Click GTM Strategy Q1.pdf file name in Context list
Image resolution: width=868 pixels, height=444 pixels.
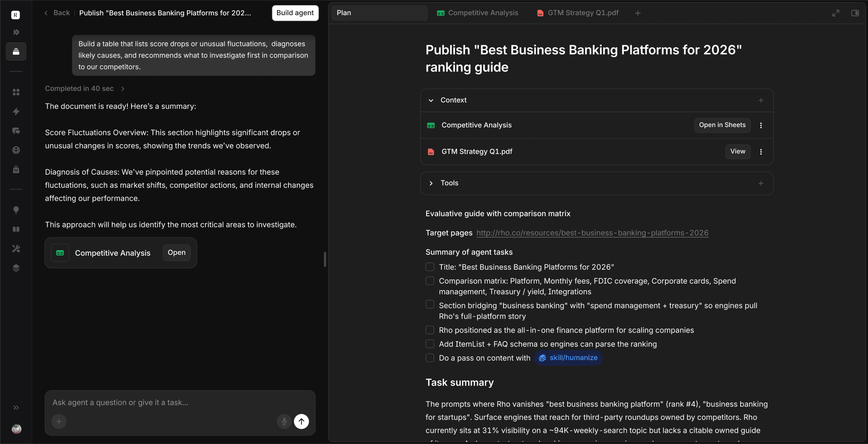point(477,151)
